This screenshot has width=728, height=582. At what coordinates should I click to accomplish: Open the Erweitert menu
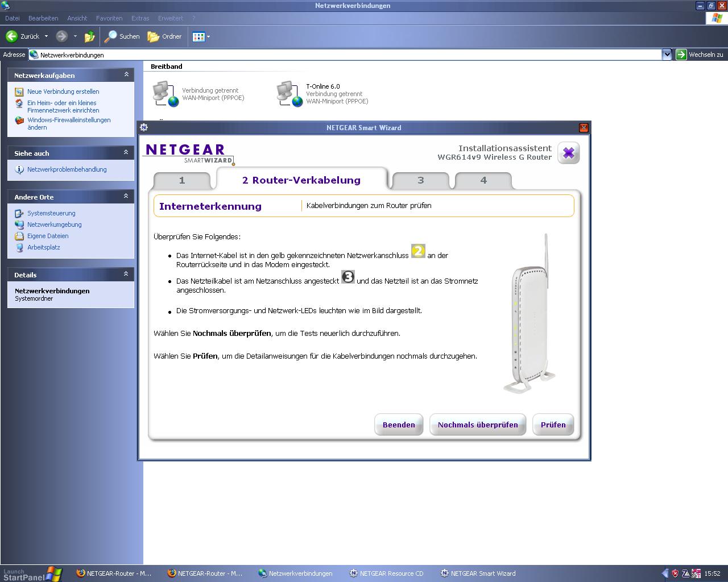coord(171,18)
